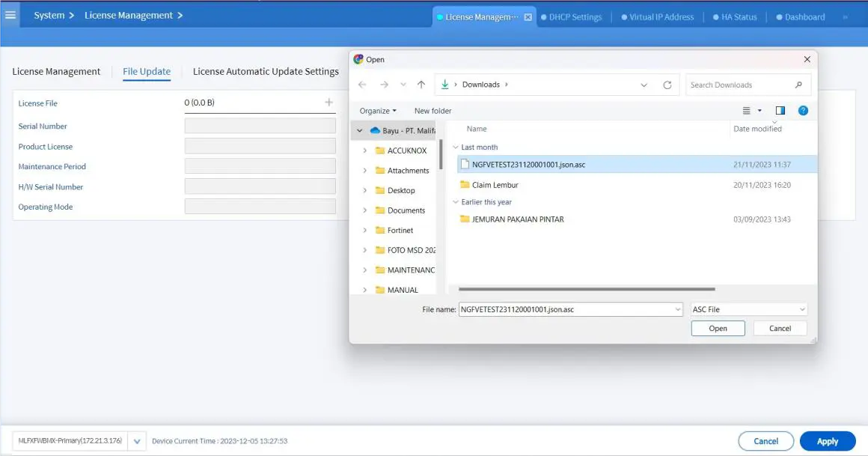Select Attachments folder in navigation tree
This screenshot has height=456, width=868.
tap(402, 171)
